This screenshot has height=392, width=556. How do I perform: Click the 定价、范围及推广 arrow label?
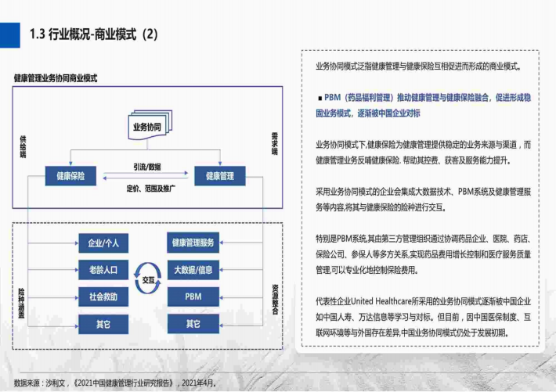click(150, 189)
